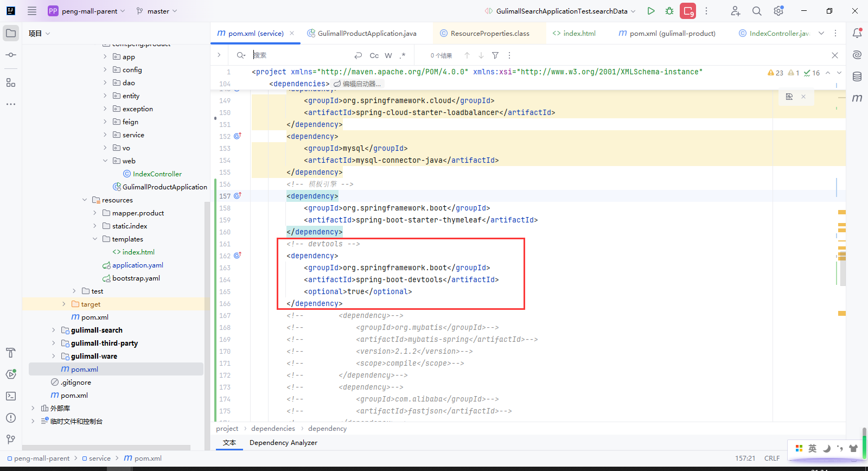Show more tool windows ellipsis
The image size is (868, 471).
tap(11, 104)
